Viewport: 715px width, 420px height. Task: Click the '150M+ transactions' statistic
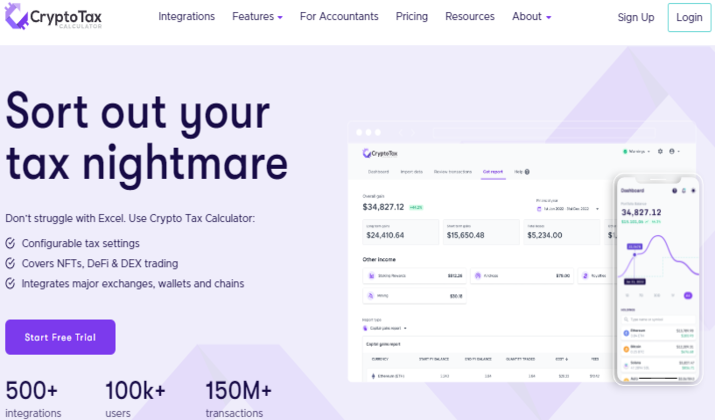[x=238, y=399]
